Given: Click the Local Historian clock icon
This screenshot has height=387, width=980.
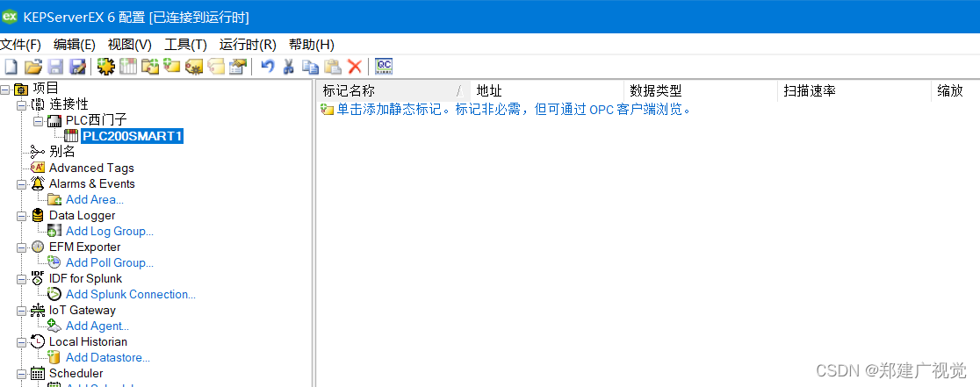Looking at the screenshot, I should pyautogui.click(x=38, y=341).
